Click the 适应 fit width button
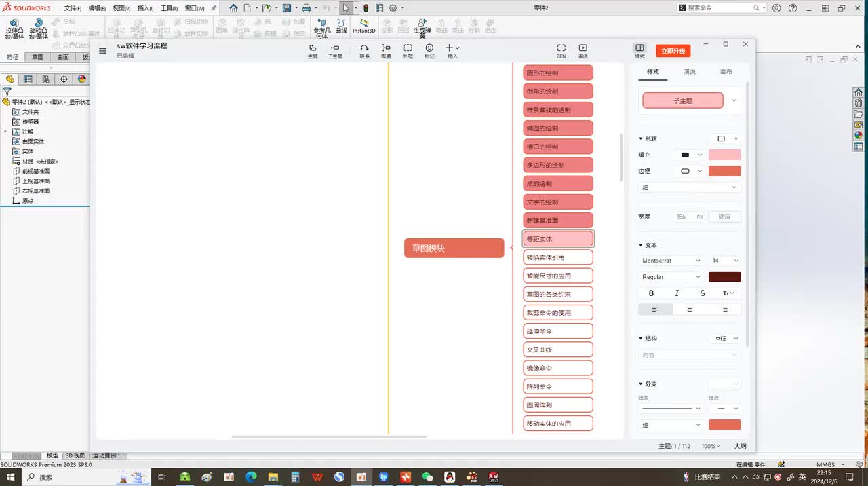868x486 pixels. (x=725, y=217)
